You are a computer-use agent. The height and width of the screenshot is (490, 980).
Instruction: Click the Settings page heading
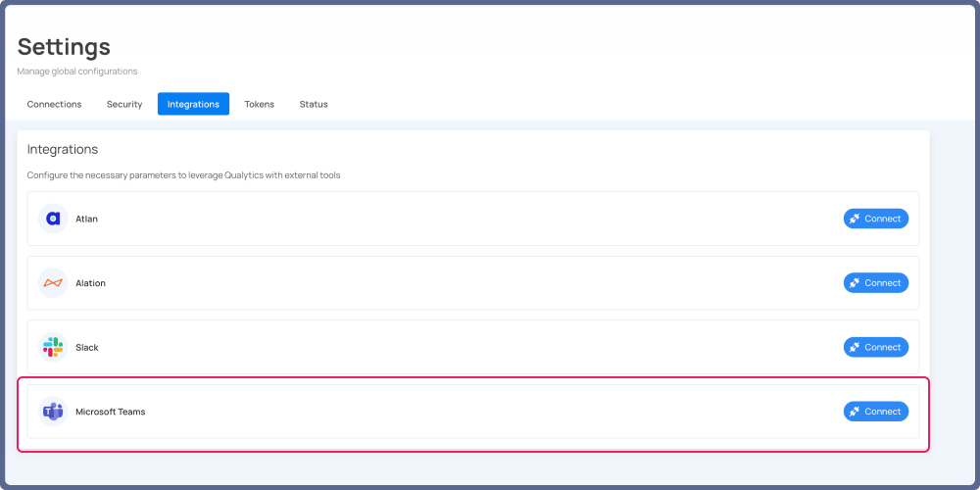64,47
